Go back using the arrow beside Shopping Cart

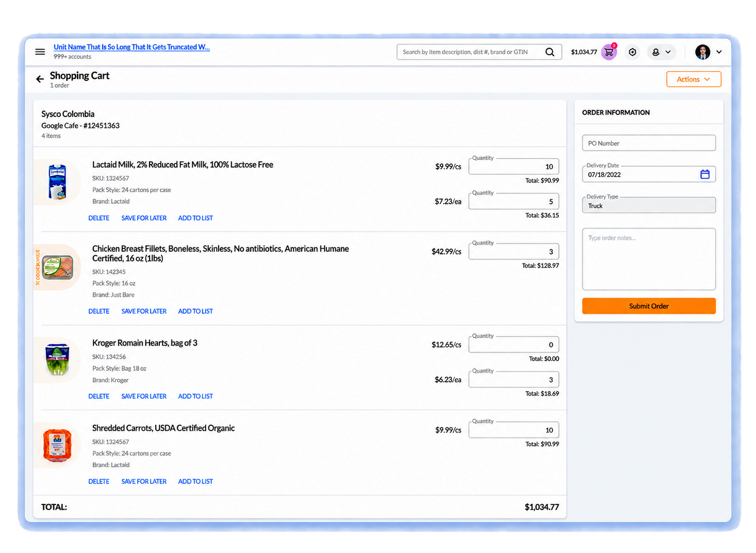pyautogui.click(x=40, y=79)
